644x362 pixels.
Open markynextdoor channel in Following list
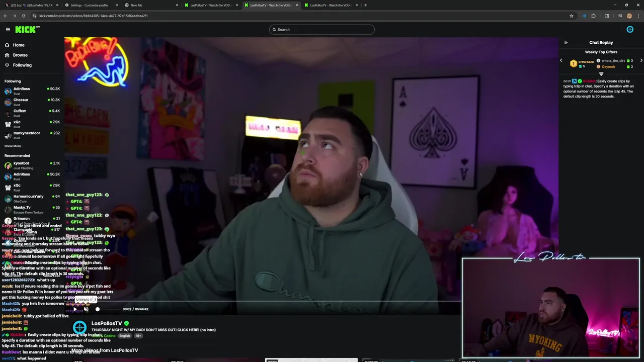(32, 135)
